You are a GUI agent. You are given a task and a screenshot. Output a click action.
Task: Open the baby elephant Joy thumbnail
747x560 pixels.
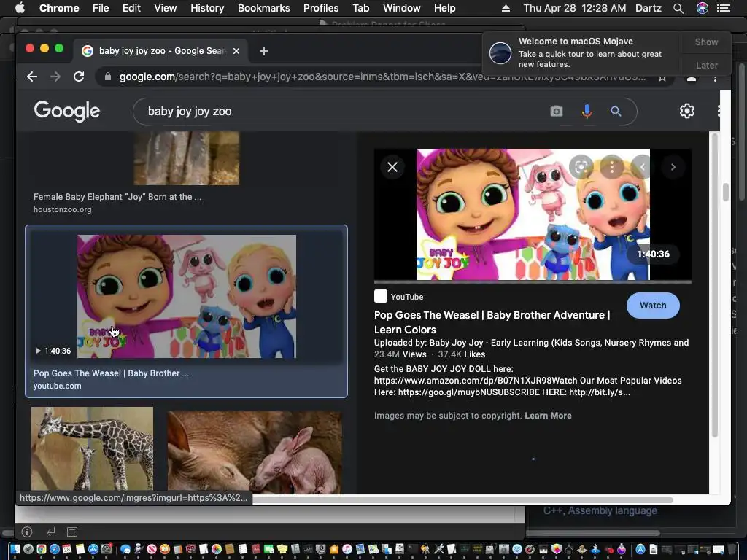pyautogui.click(x=186, y=158)
